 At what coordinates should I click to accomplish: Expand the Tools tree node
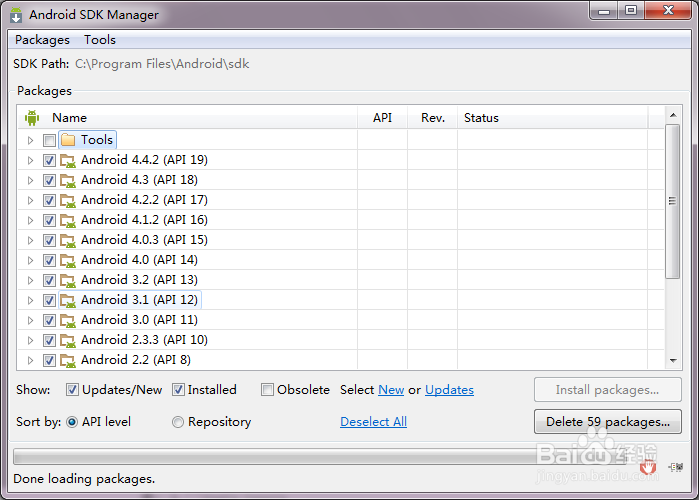pyautogui.click(x=30, y=140)
